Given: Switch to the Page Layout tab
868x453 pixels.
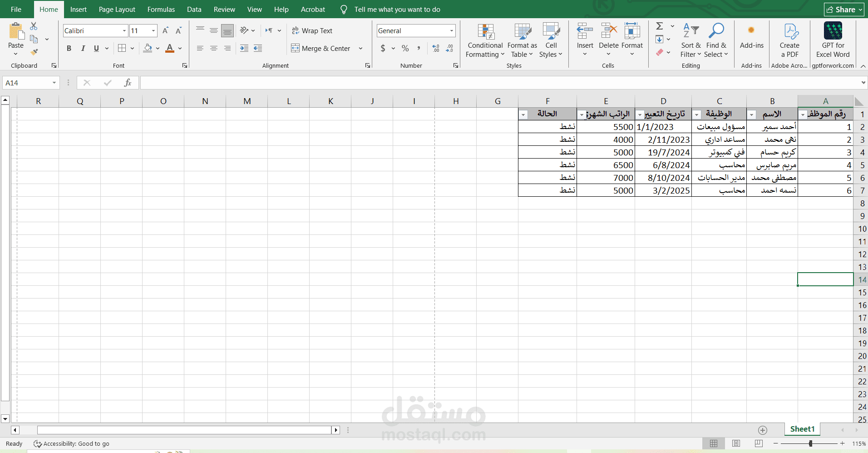Looking at the screenshot, I should coord(117,9).
